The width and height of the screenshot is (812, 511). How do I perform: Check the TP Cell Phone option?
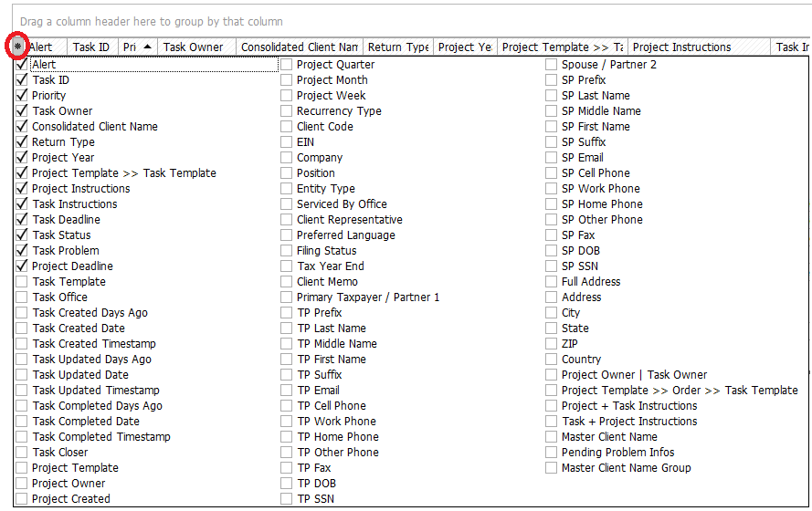tap(287, 406)
